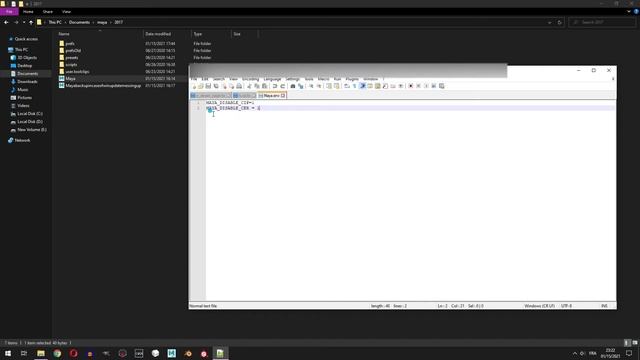
Task: Open the notification center icon
Action: click(629, 353)
